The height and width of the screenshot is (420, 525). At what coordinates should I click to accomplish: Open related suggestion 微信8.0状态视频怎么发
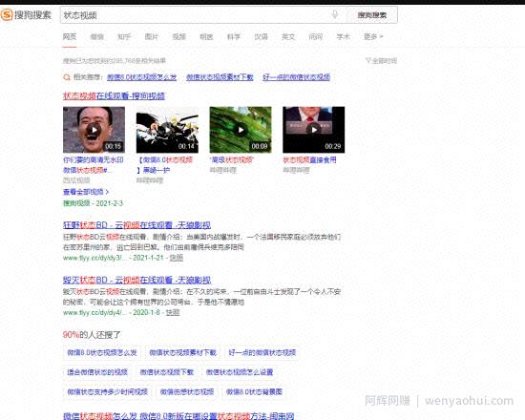[141, 77]
